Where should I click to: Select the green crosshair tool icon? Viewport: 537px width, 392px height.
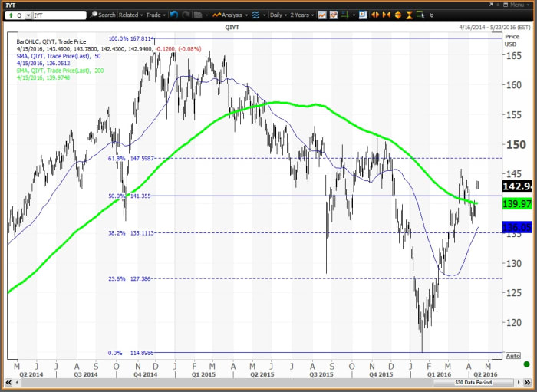click(x=345, y=15)
